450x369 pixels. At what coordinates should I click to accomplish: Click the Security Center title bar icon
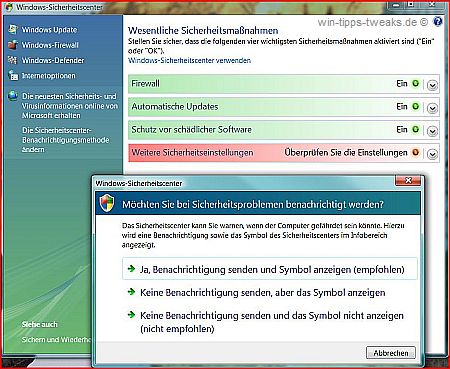coord(9,7)
